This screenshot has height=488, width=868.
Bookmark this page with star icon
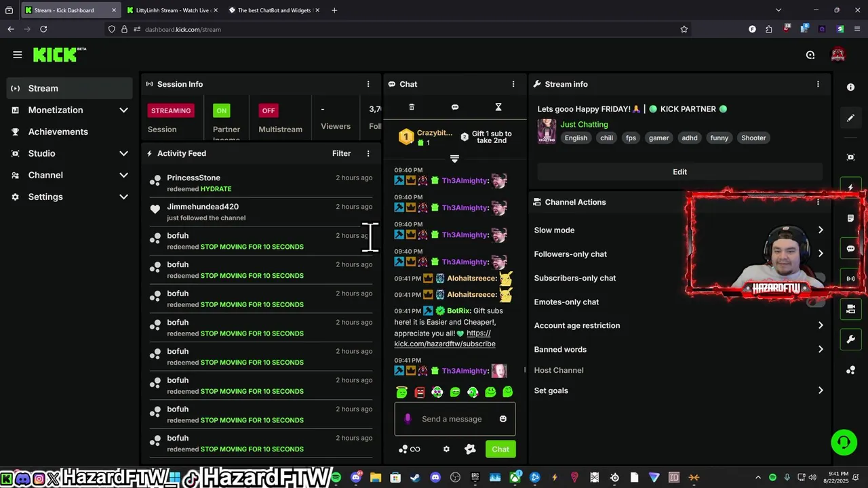[684, 29]
